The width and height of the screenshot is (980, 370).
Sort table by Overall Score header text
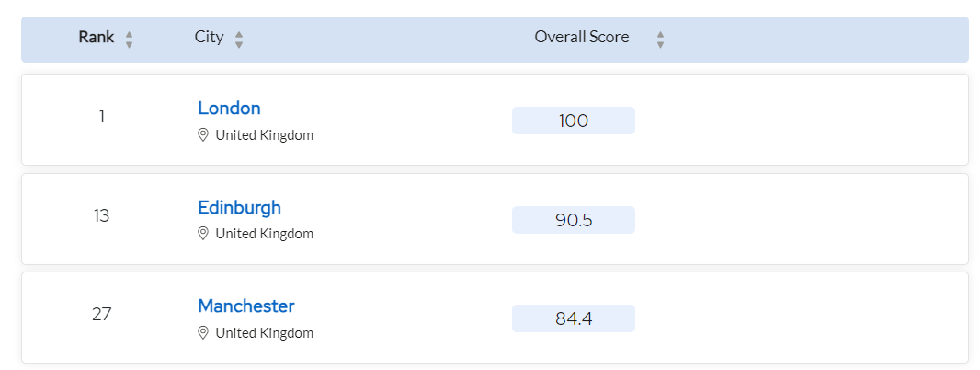582,38
